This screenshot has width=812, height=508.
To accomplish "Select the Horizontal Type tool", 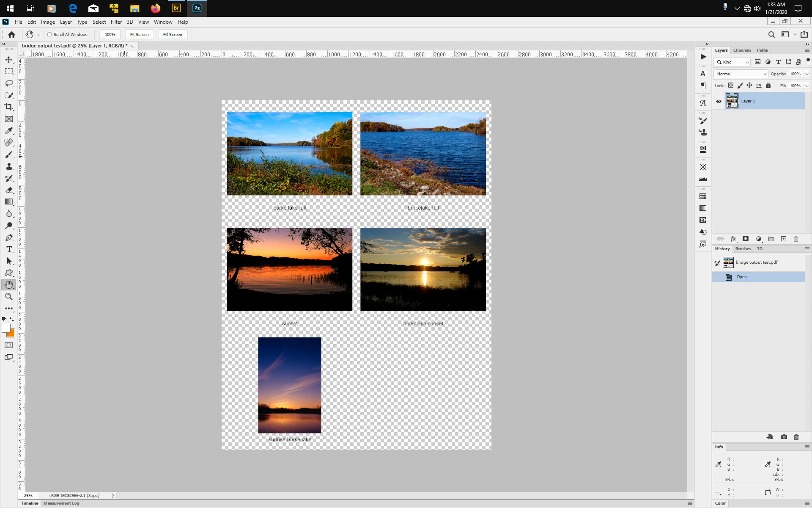I will coord(9,249).
